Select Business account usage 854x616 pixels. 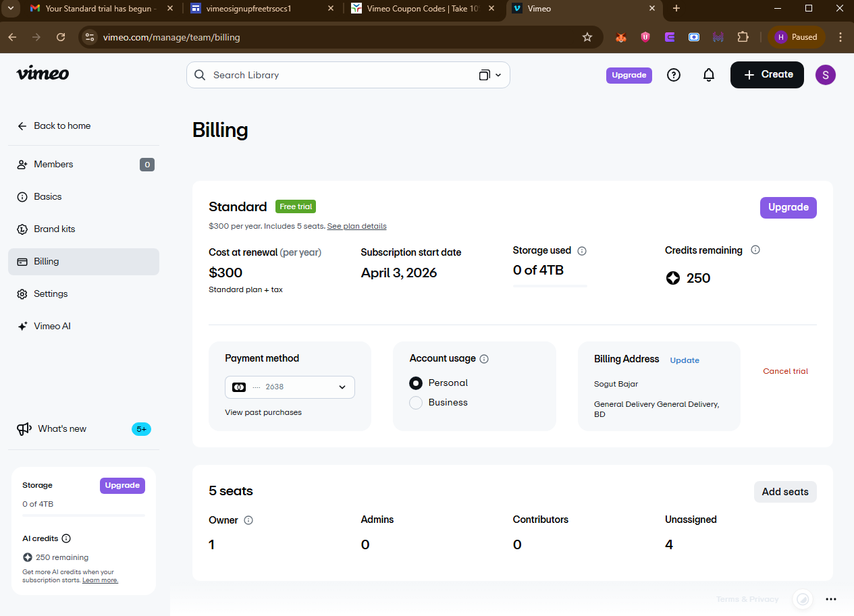[416, 403]
